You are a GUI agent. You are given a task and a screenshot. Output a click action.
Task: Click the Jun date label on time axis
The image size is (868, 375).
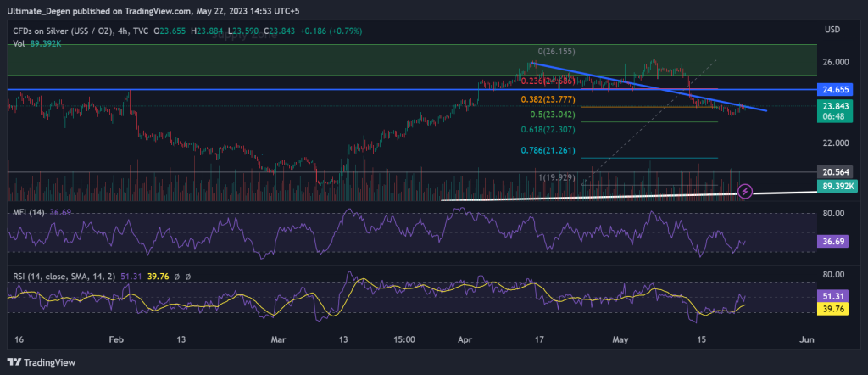[807, 339]
